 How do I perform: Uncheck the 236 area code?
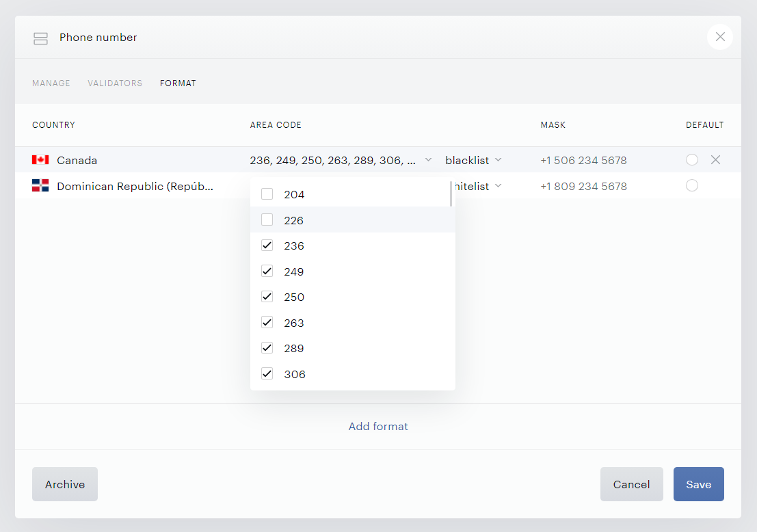tap(267, 245)
